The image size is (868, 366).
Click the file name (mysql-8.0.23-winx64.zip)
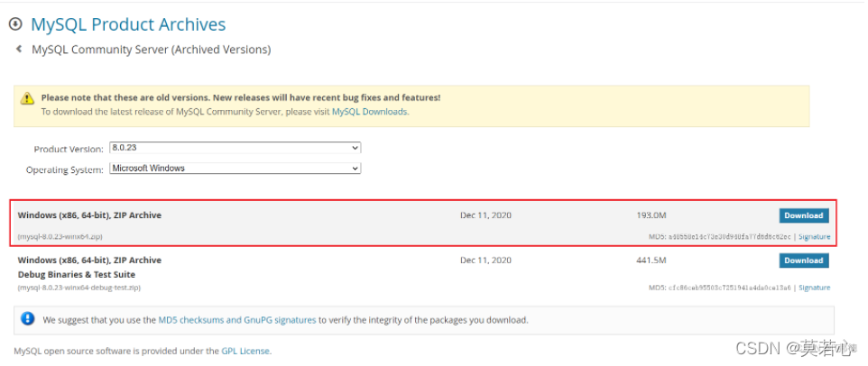[x=60, y=236]
